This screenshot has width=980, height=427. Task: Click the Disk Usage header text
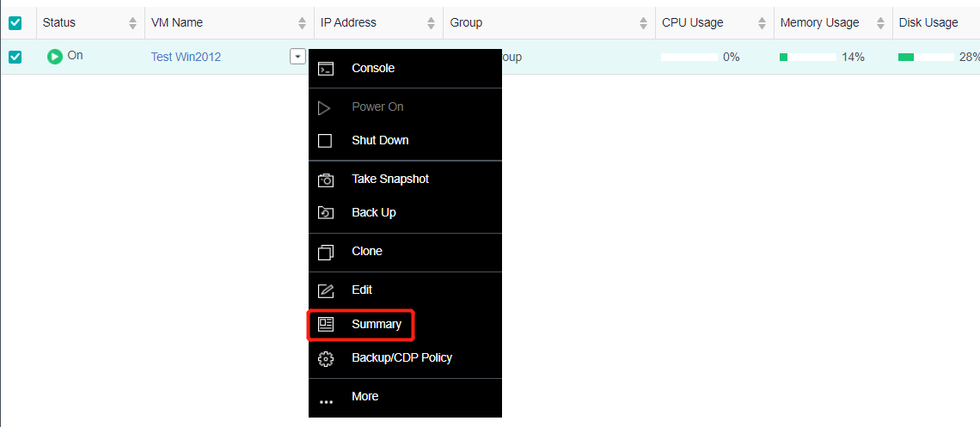tap(928, 23)
